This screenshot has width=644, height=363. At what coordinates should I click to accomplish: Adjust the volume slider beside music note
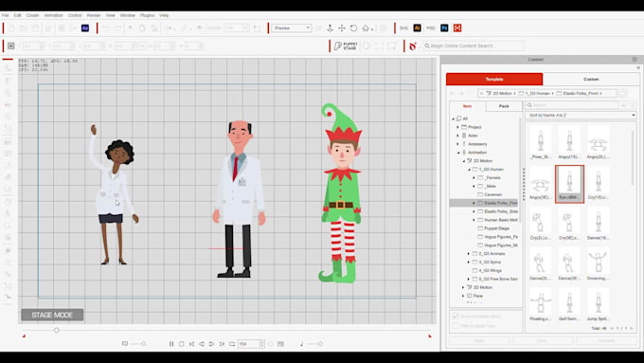320,344
